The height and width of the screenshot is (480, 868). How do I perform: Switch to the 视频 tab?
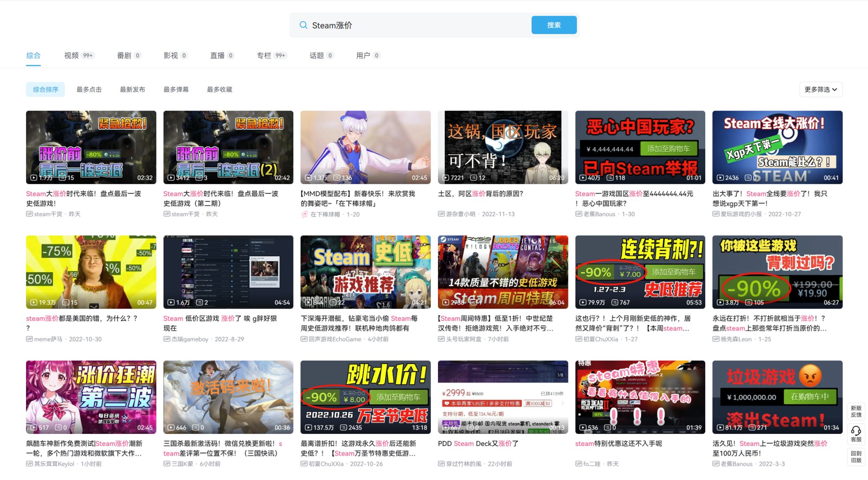(x=71, y=55)
